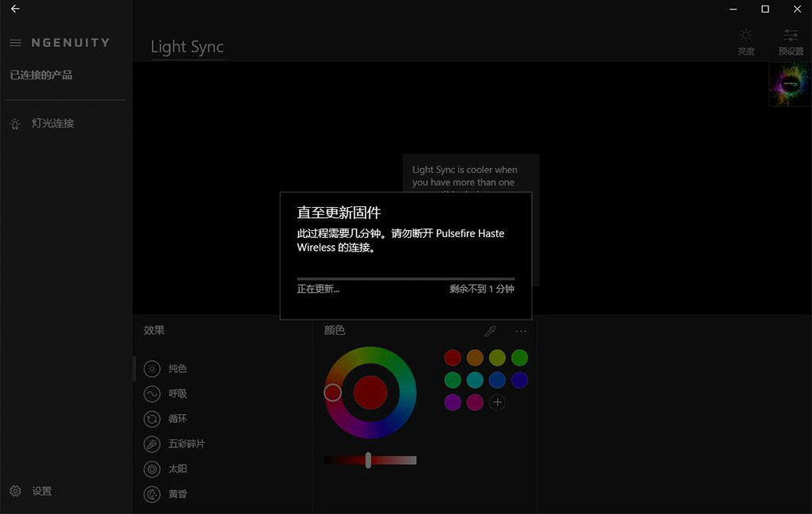Click the NGENUITY logo text
Viewport: 812px width, 514px height.
tap(71, 43)
